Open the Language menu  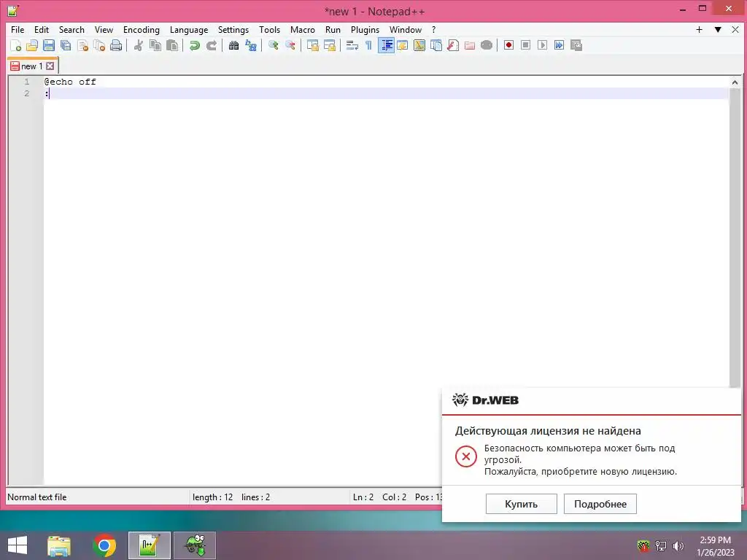tap(189, 29)
